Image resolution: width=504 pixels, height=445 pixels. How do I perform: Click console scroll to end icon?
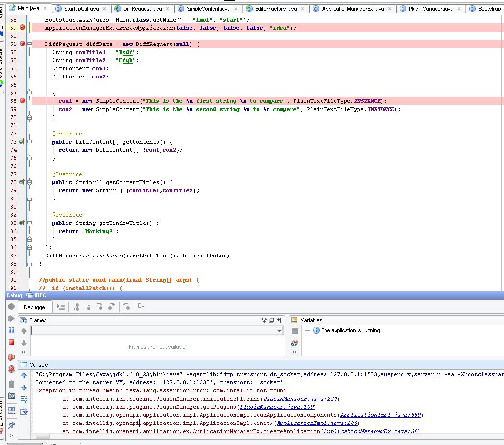[x=24, y=411]
